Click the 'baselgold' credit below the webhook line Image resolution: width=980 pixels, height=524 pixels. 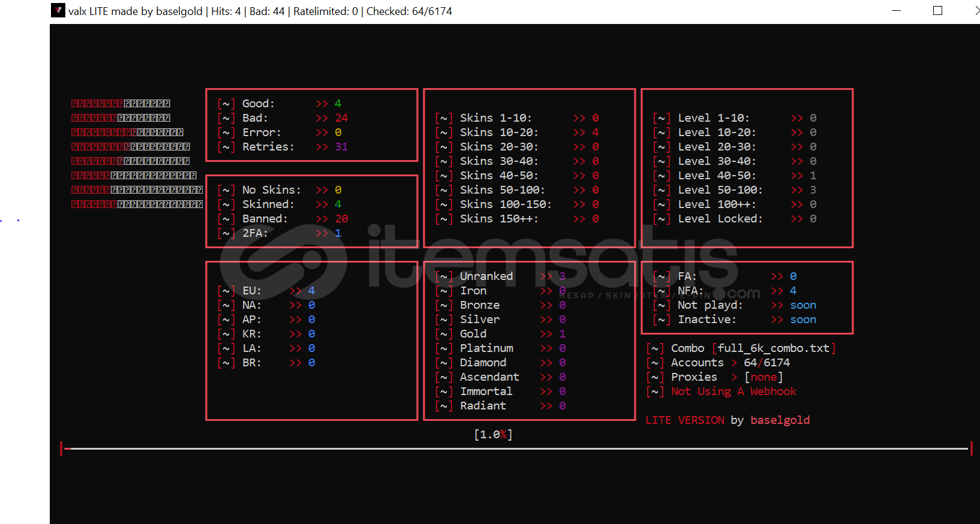point(780,420)
